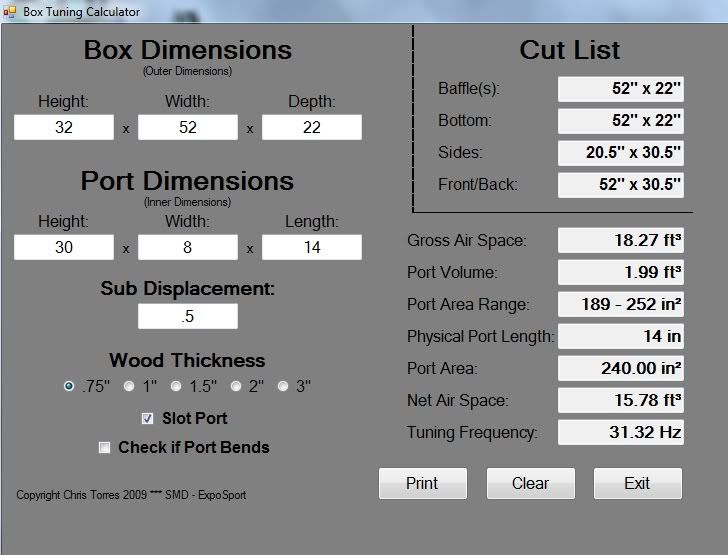
Task: Select the 2" wood thickness option
Action: coord(236,386)
